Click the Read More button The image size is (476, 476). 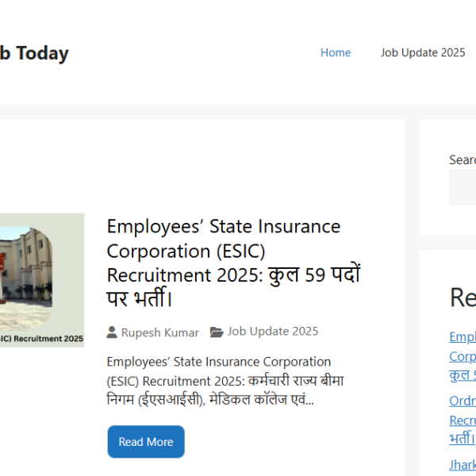[146, 441]
